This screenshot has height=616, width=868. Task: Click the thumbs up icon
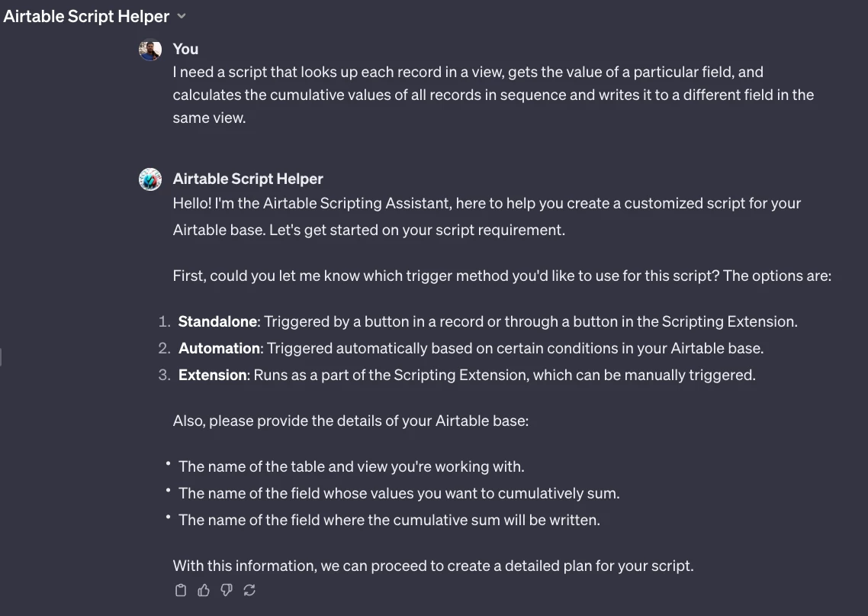204,591
